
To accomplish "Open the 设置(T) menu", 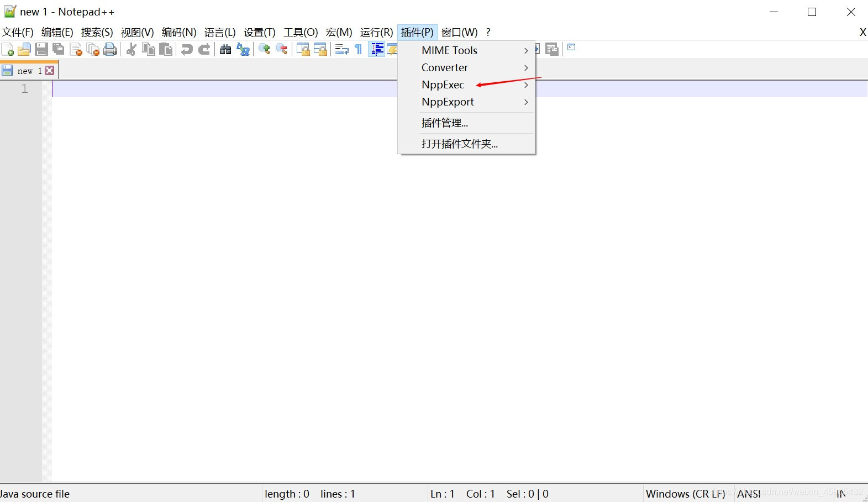I will point(260,33).
